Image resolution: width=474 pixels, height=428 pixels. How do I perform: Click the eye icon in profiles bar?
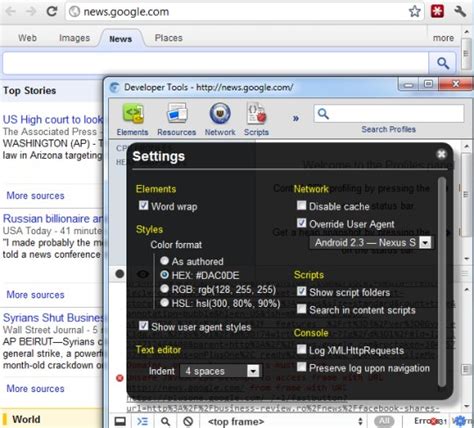coord(143,274)
